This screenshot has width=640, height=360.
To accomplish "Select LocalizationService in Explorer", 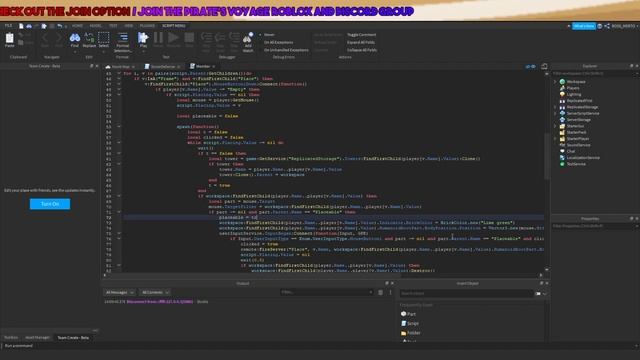I will [583, 158].
